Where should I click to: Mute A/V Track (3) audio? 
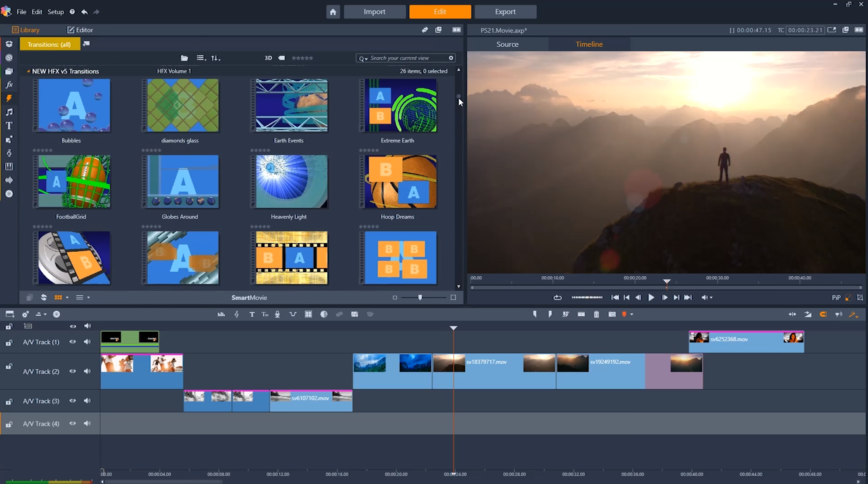[x=87, y=401]
